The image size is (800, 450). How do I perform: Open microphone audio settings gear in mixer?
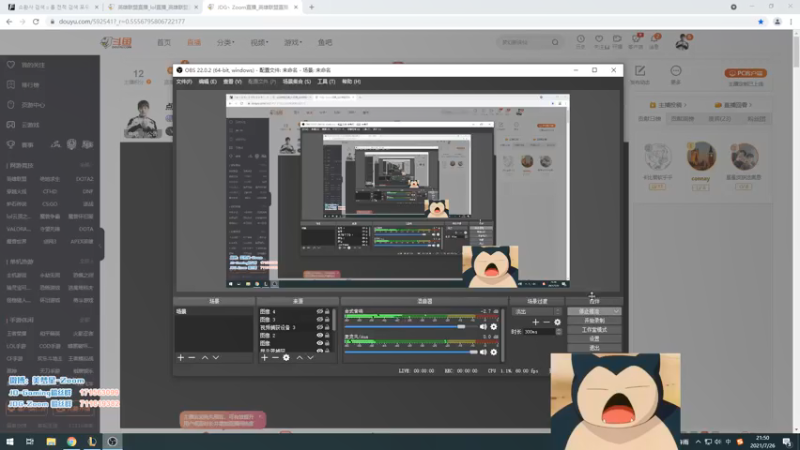[493, 352]
